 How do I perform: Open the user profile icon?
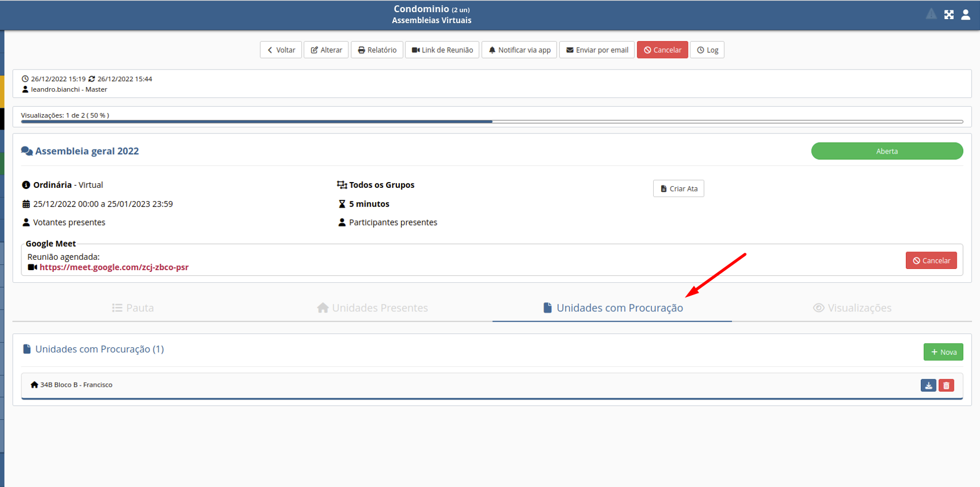(966, 14)
